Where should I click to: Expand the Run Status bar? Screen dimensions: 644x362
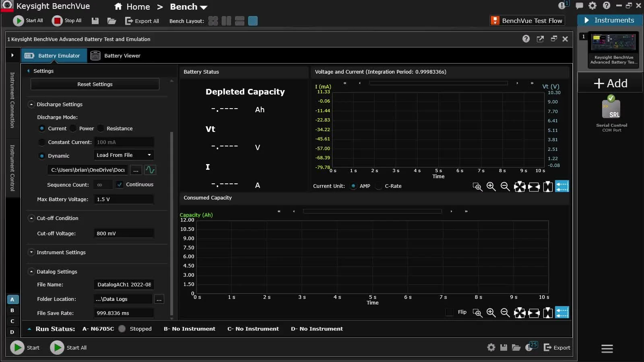[29, 329]
